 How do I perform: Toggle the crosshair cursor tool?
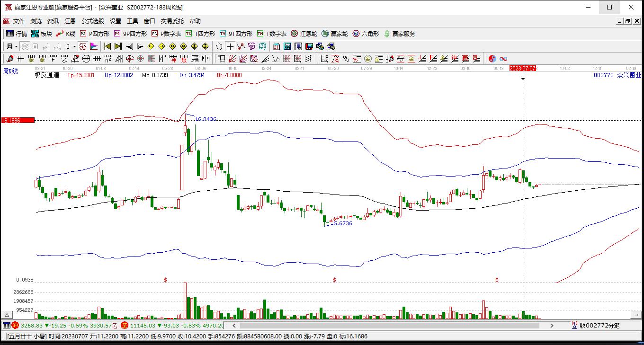pyautogui.click(x=230, y=46)
